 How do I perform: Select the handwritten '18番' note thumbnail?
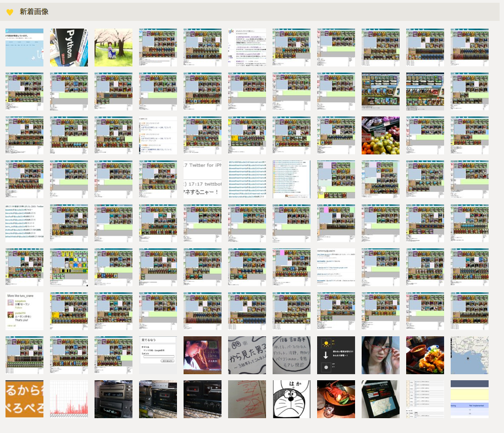(x=291, y=356)
